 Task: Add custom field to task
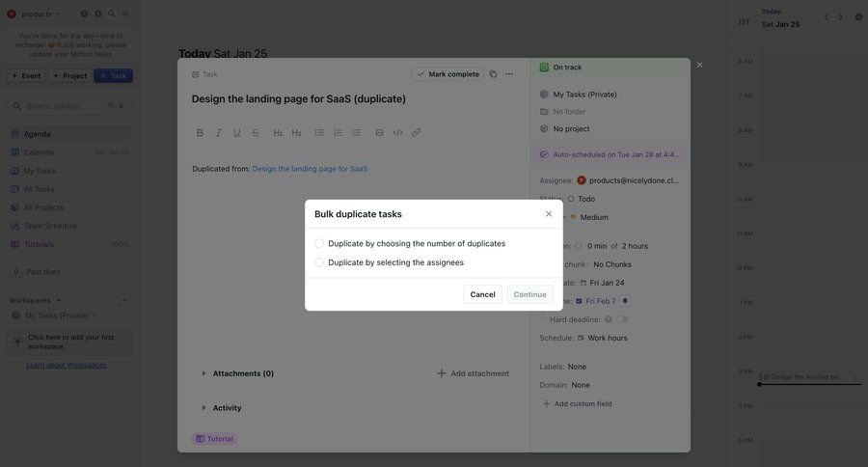click(x=578, y=404)
